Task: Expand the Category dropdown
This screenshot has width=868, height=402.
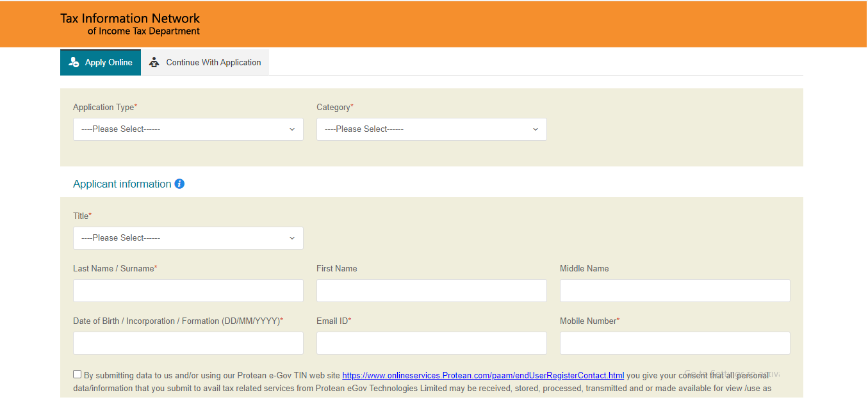Action: coord(431,129)
